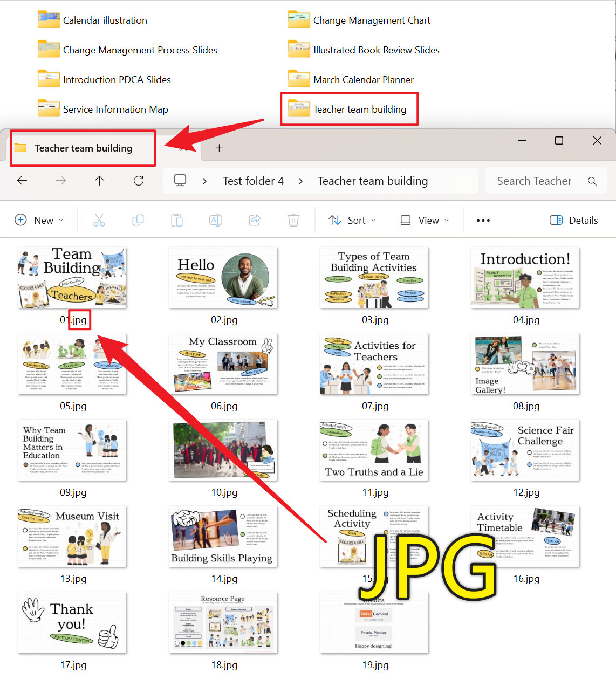Go up one folder level
Screen dimensions: 616x693
99,181
